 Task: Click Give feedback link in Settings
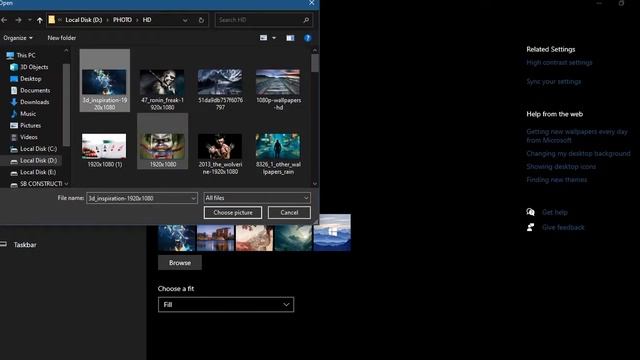563,227
